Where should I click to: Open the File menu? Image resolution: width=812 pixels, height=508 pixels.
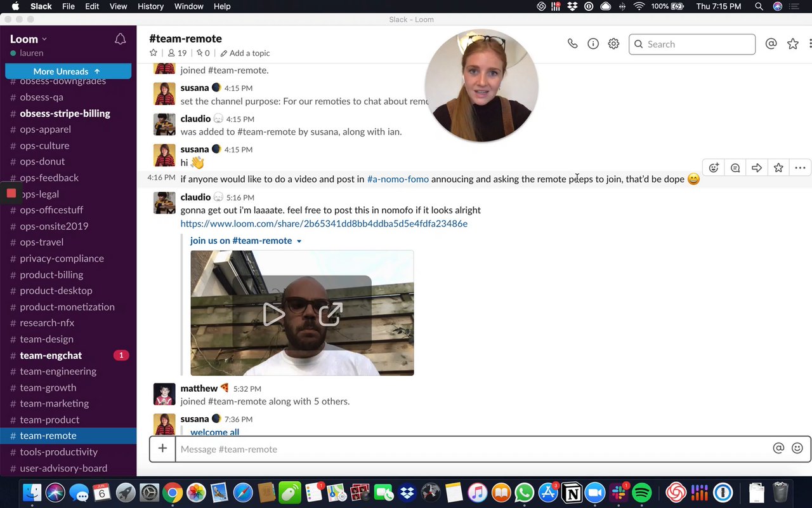tap(69, 6)
